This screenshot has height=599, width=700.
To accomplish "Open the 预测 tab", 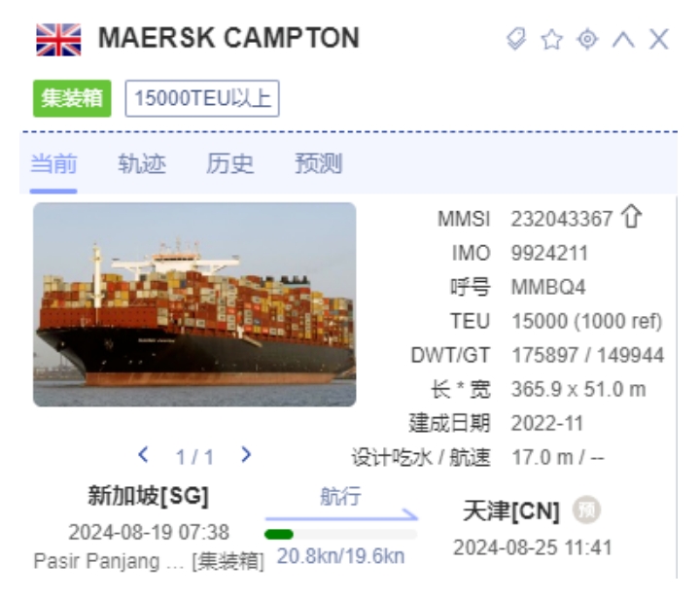I will click(x=318, y=163).
